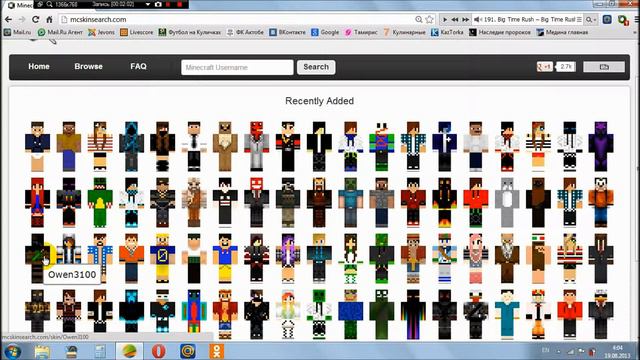Open the Owen3100 skin thumbnail
Image resolution: width=640 pixels, height=360 pixels.
tap(38, 258)
